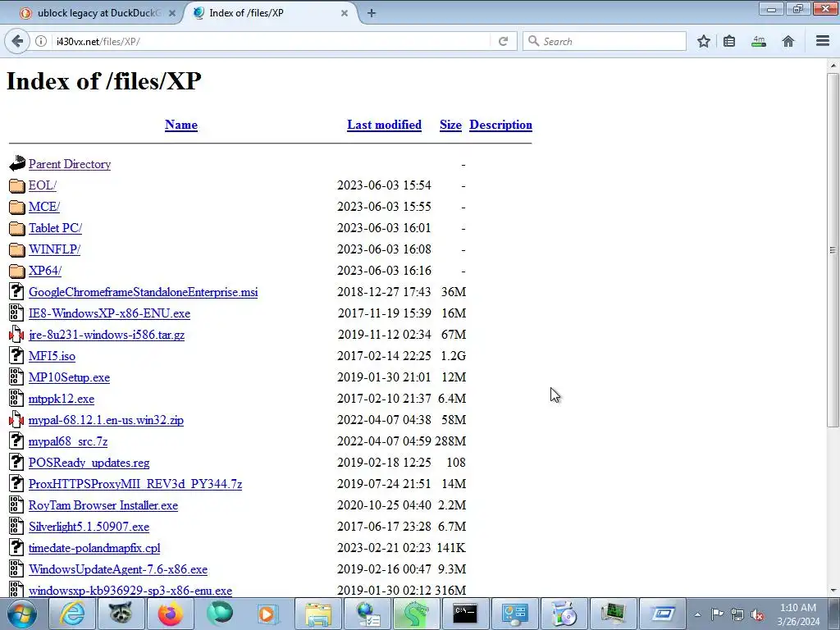840x630 pixels.
Task: Click the address bar showing i430vx.net/files/XP/
Action: pos(271,41)
